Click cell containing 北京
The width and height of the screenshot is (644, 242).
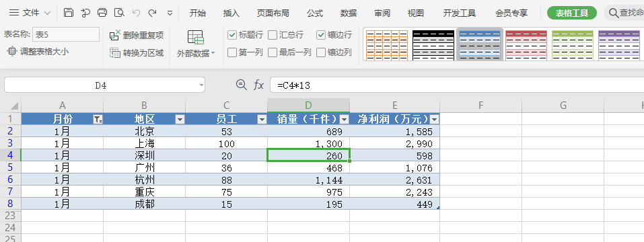tap(144, 131)
